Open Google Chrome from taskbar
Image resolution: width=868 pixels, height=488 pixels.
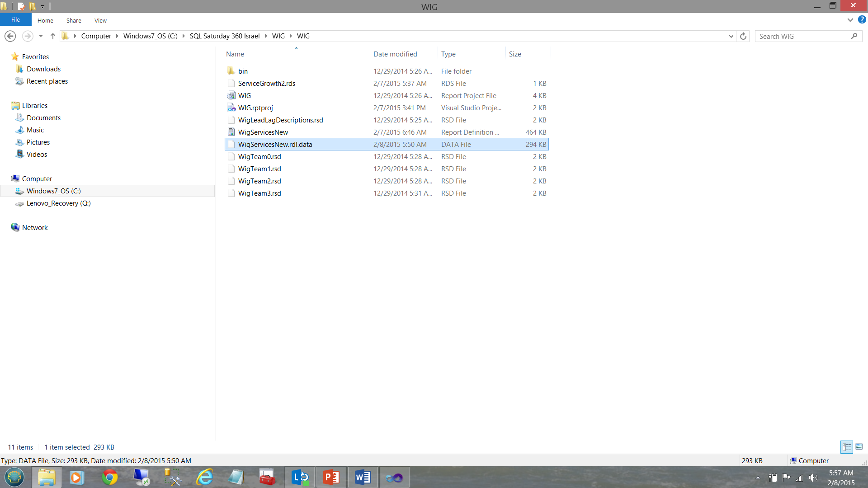point(109,477)
